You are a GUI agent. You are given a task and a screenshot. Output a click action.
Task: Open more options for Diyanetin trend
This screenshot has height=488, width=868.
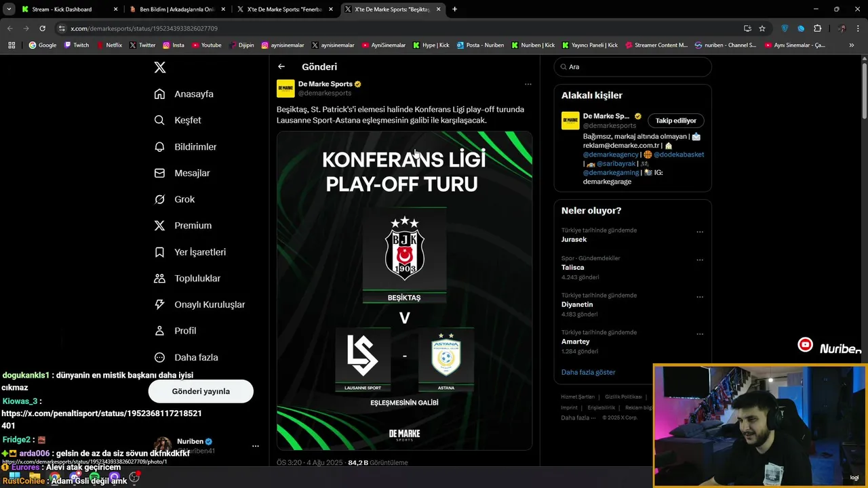pos(700,297)
